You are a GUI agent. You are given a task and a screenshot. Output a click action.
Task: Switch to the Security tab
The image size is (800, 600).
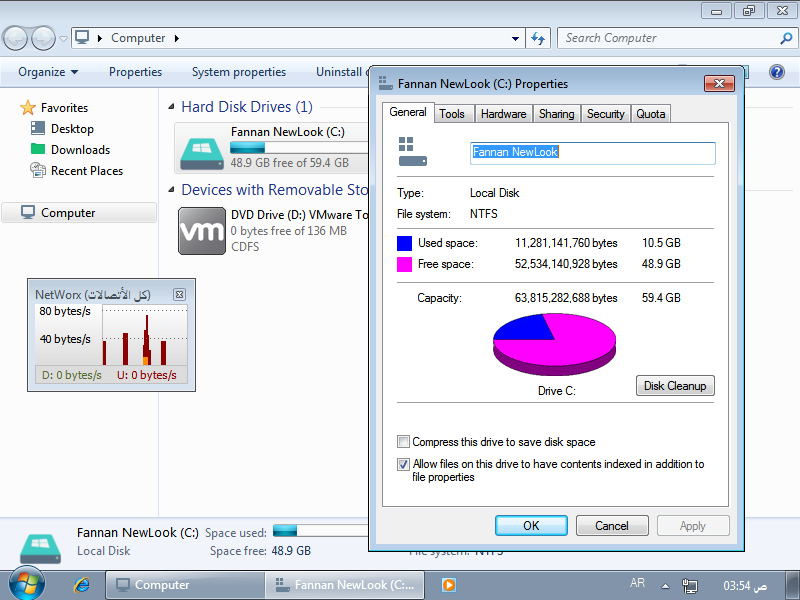click(x=606, y=114)
